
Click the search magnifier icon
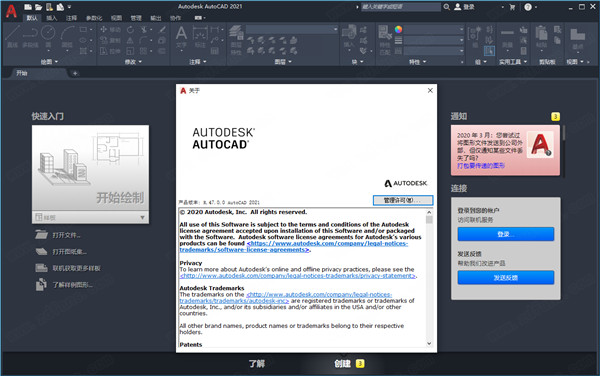click(446, 7)
